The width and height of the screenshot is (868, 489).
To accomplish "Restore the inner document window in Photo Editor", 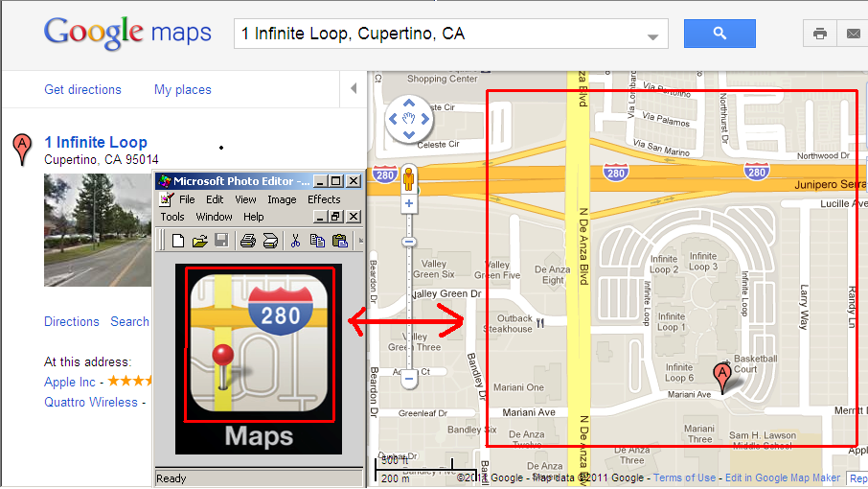I will tap(335, 217).
